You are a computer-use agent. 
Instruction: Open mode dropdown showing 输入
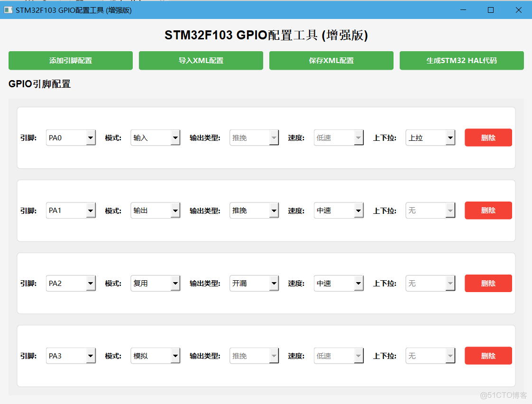click(x=156, y=138)
